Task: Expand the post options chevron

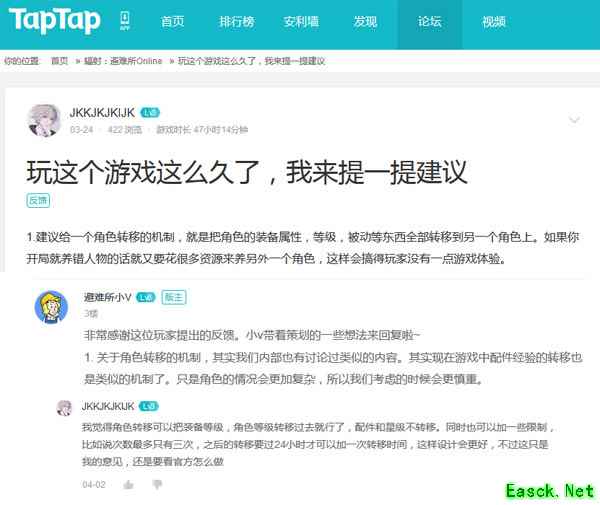Action: click(574, 120)
